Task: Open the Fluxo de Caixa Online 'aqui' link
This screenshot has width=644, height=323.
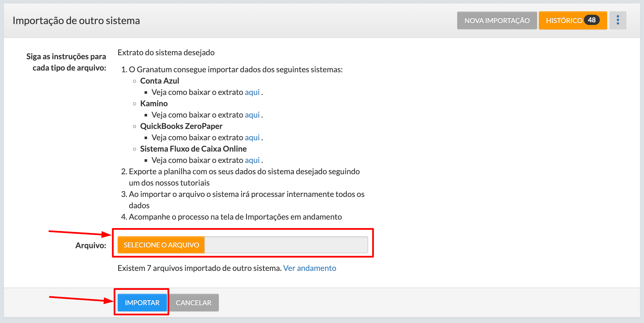Action: click(252, 160)
